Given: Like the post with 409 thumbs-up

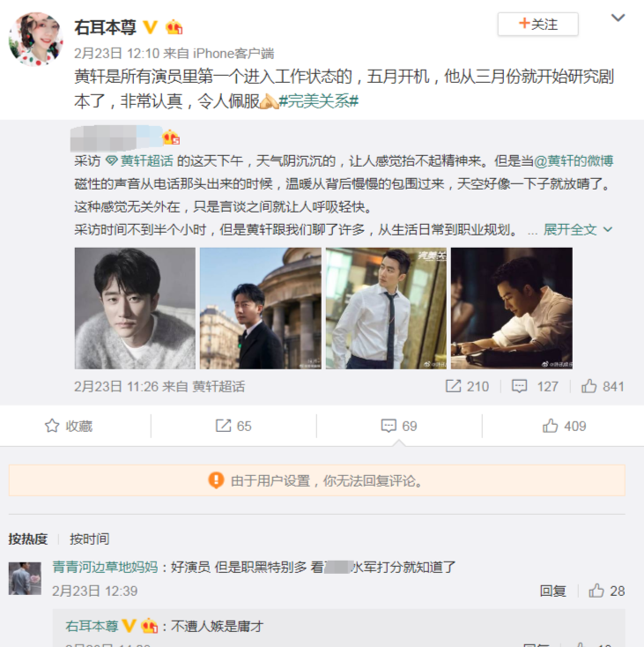Looking at the screenshot, I should click(x=564, y=426).
